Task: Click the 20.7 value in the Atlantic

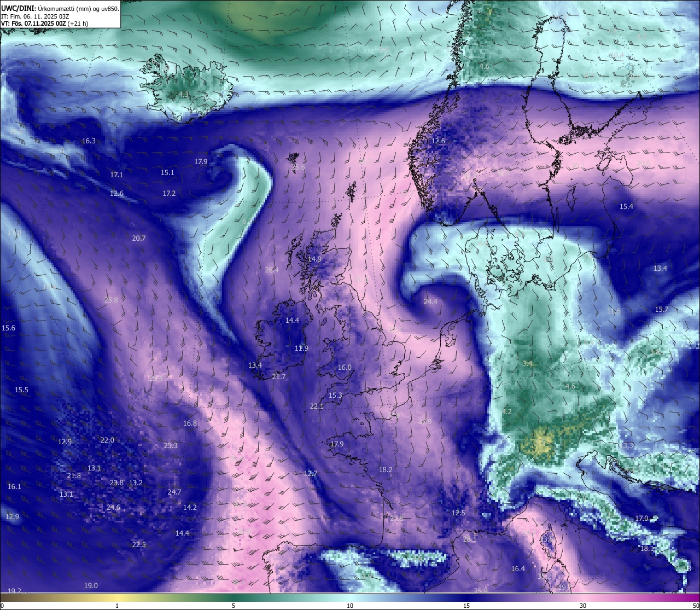Action: point(139,238)
